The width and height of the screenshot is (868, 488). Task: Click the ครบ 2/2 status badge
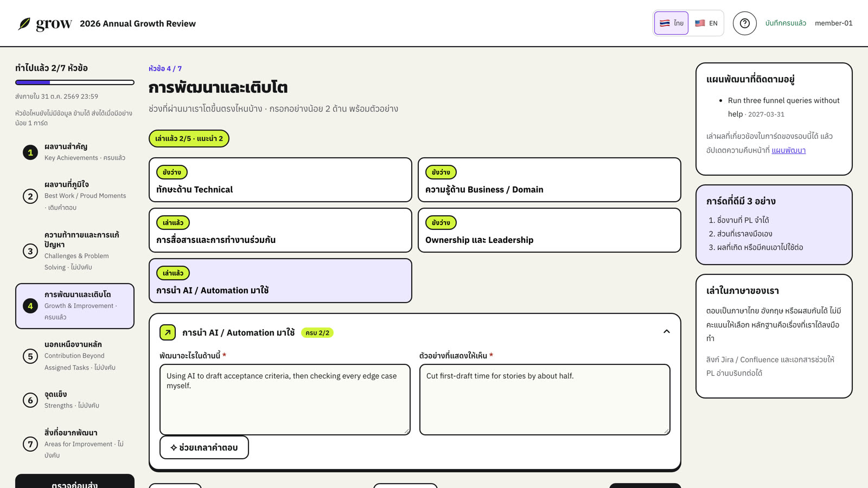[317, 333]
